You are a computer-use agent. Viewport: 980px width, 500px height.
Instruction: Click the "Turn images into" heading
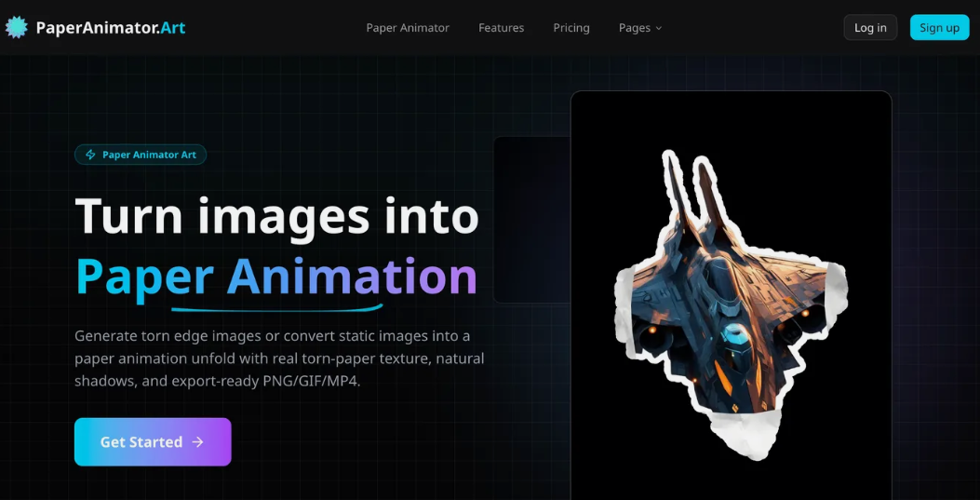pos(276,215)
